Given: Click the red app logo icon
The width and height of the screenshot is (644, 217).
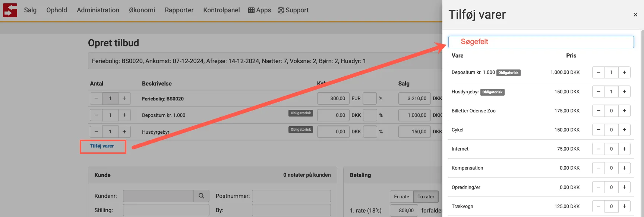Looking at the screenshot, I should point(10,10).
